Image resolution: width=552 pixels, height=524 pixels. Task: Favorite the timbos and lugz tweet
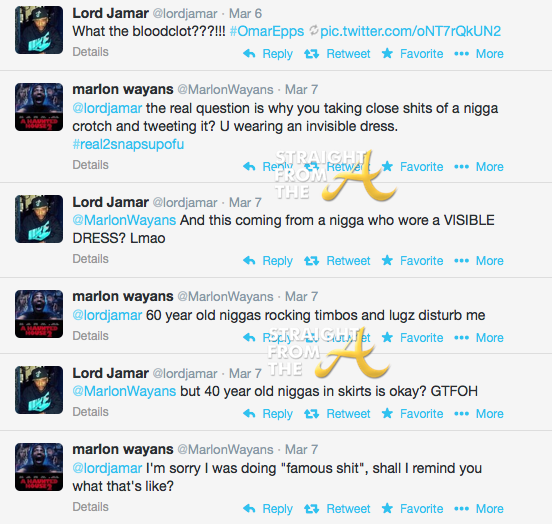tap(413, 338)
